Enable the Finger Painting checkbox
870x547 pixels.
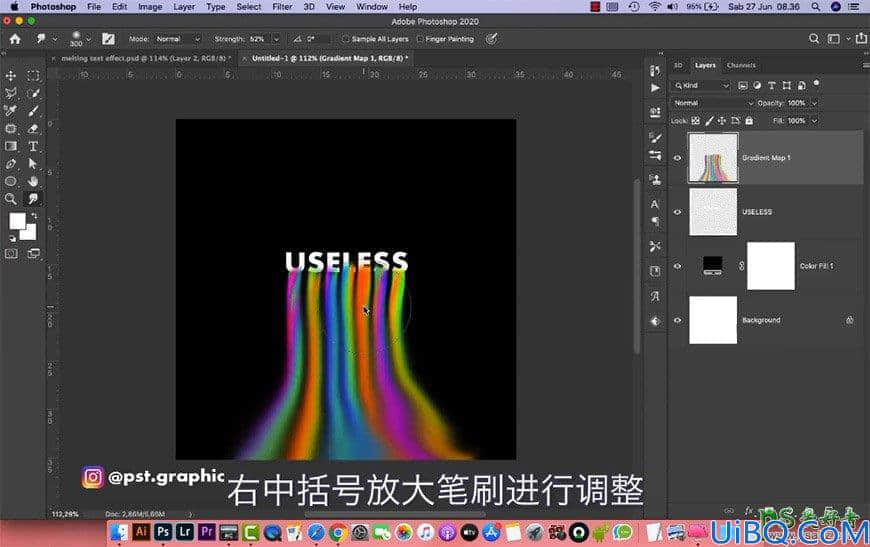point(420,39)
